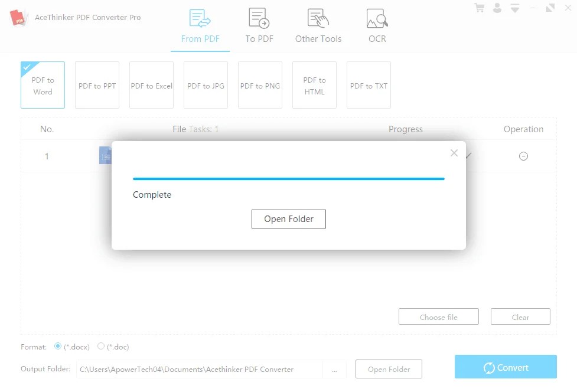Select PDF to JPG conversion
This screenshot has height=392, width=577.
pyautogui.click(x=206, y=85)
